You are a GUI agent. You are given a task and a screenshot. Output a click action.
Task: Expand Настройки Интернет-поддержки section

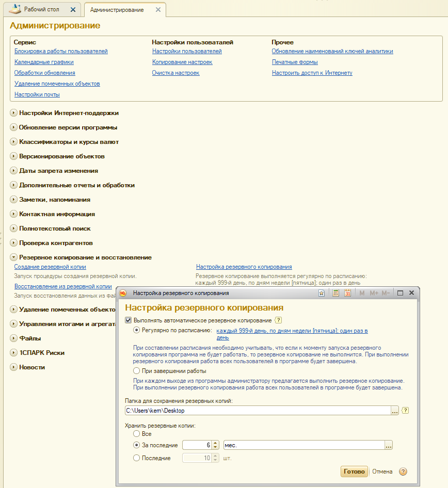coord(13,112)
